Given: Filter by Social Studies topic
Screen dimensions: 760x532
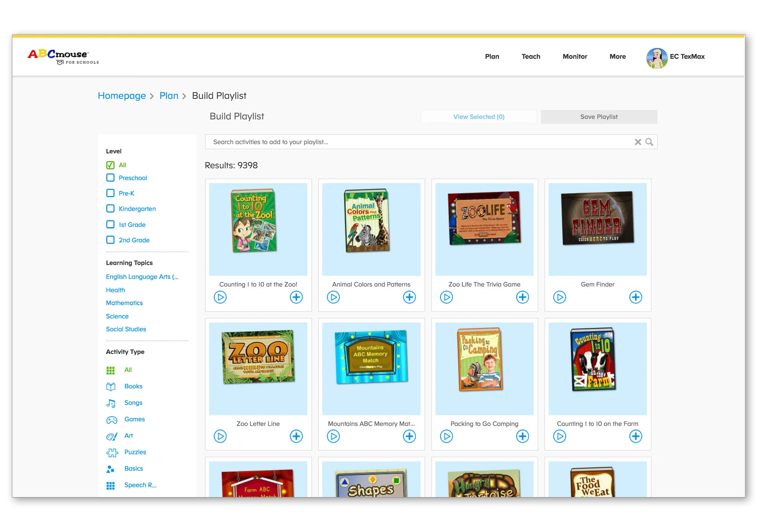Looking at the screenshot, I should point(126,329).
